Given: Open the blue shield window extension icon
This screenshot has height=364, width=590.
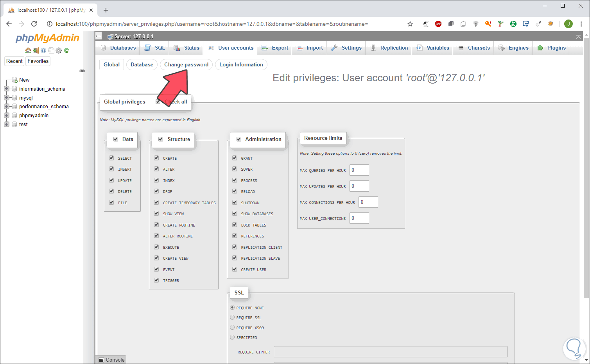Looking at the screenshot, I should pos(526,24).
